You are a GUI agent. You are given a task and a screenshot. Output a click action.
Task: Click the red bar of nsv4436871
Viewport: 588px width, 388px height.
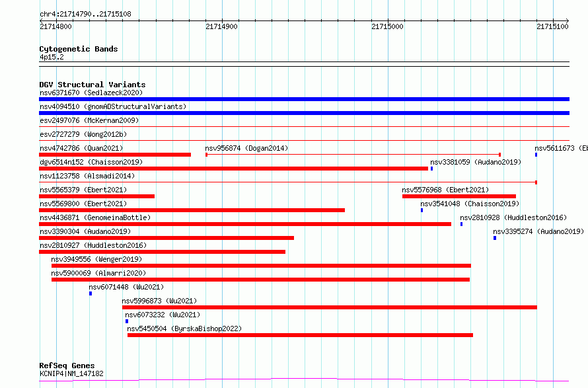tap(245, 224)
